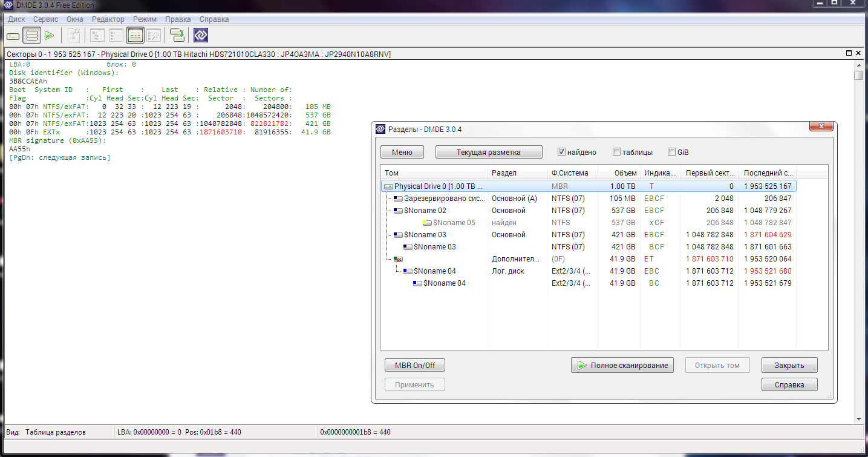The width and height of the screenshot is (868, 457).
Task: Click the "Полное сканирование" button
Action: click(622, 365)
